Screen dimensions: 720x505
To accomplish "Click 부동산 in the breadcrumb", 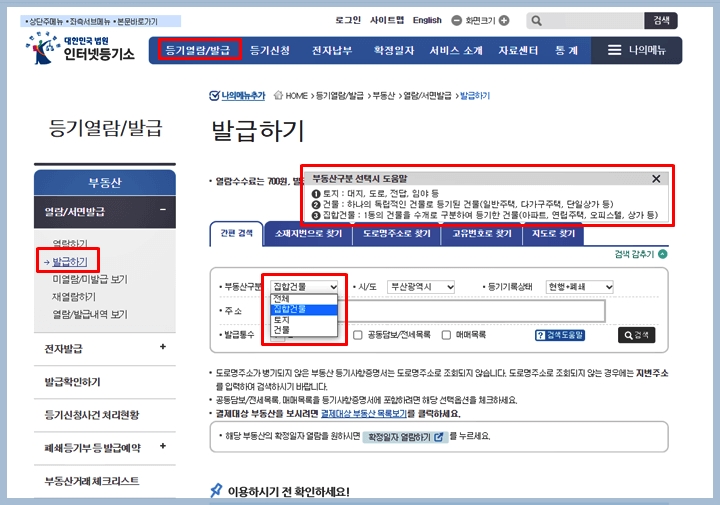I will pos(383,95).
